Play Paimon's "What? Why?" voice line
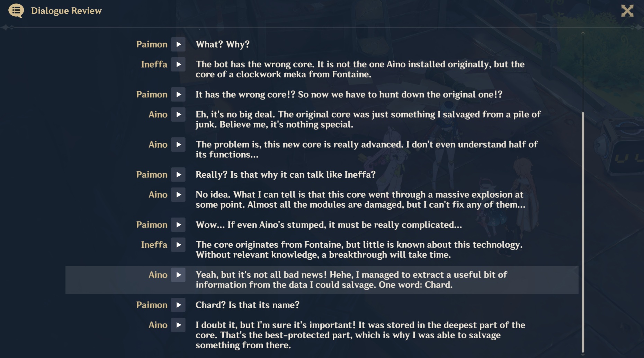The image size is (644, 358). (x=178, y=44)
